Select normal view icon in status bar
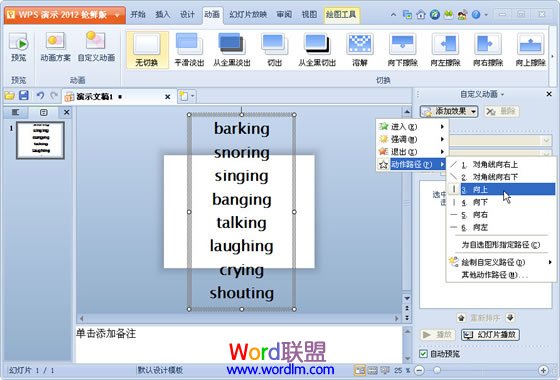This screenshot has width=560, height=380. tap(359, 370)
